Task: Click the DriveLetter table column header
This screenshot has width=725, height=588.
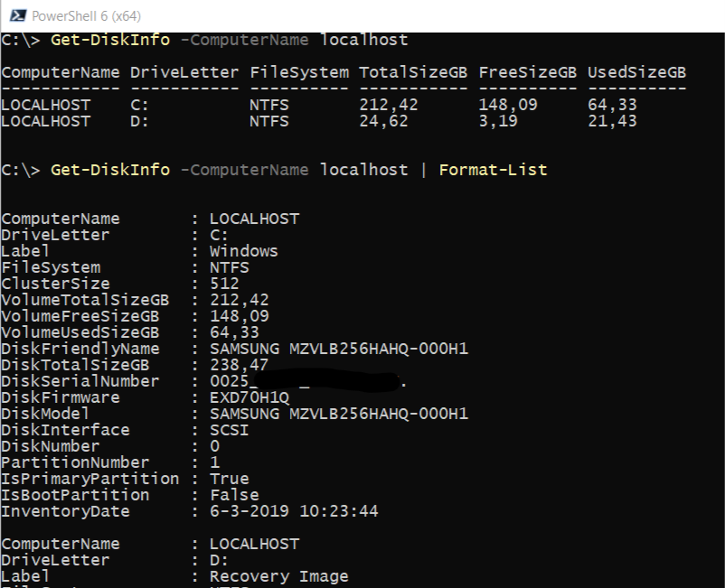Action: pos(184,72)
